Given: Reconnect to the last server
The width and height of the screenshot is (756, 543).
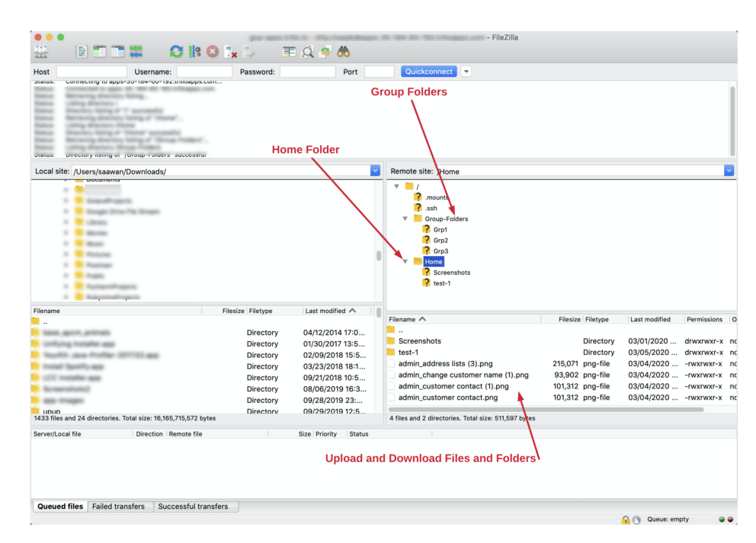Looking at the screenshot, I should click(x=248, y=52).
